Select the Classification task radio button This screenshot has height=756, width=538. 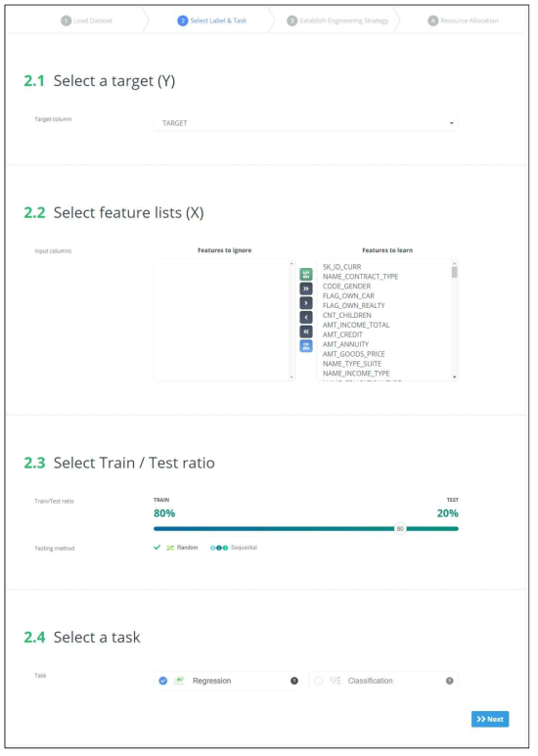[x=318, y=681]
